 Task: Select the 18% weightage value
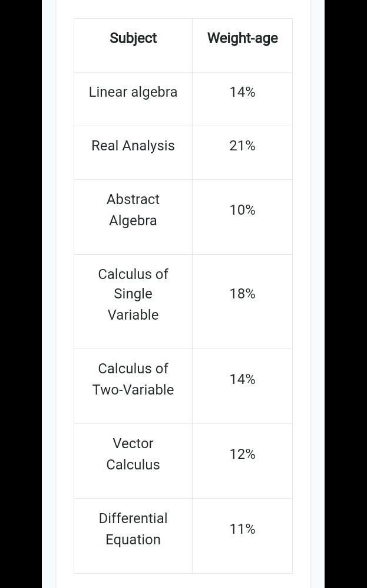(242, 294)
